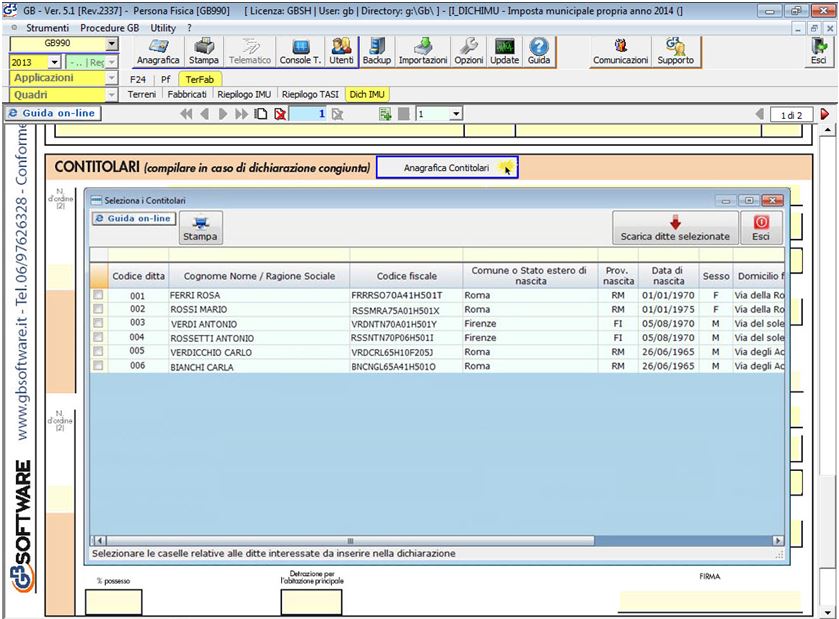Launch the Backup tool icon

pyautogui.click(x=377, y=52)
